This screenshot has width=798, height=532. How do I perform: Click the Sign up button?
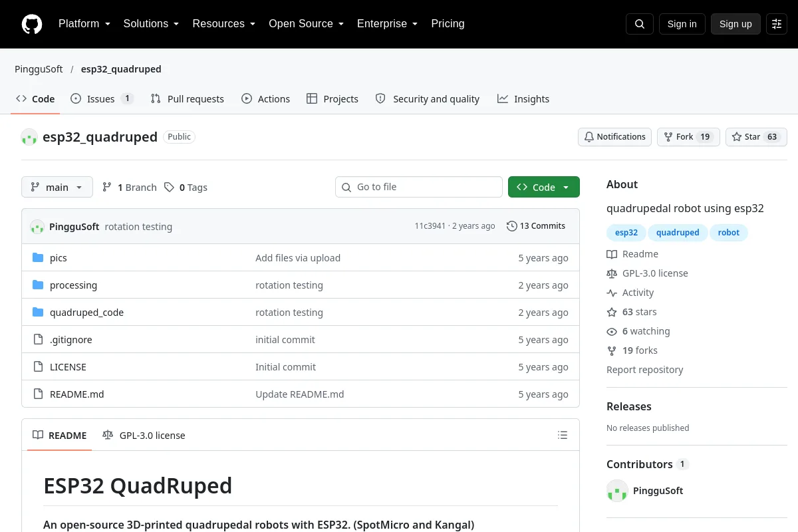[x=735, y=24]
